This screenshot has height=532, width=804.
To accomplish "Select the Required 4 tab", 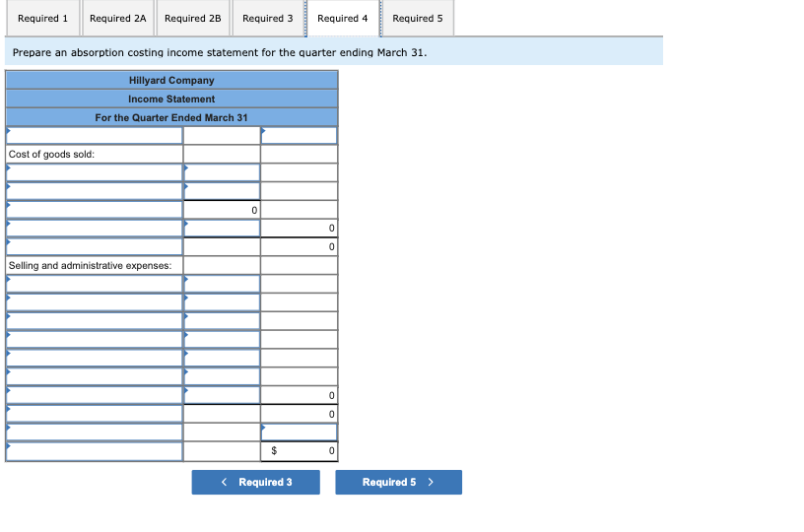I will coord(343,19).
